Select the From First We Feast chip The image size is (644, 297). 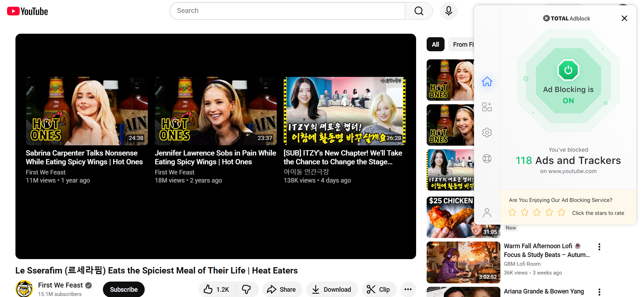[461, 44]
